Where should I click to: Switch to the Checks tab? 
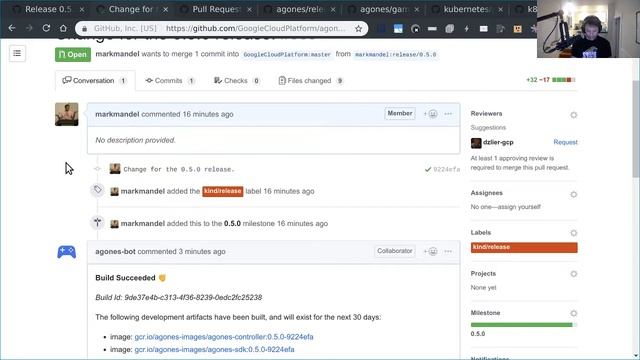237,81
